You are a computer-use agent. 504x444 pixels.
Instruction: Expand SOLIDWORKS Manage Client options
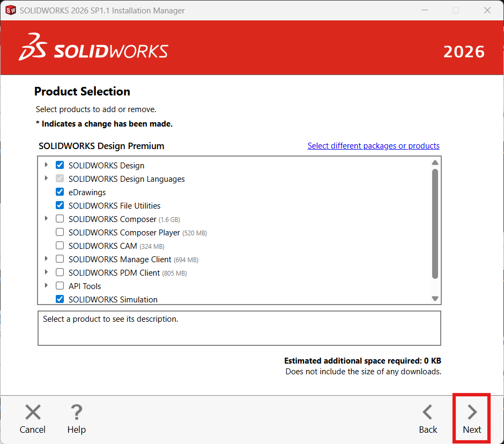[46, 259]
